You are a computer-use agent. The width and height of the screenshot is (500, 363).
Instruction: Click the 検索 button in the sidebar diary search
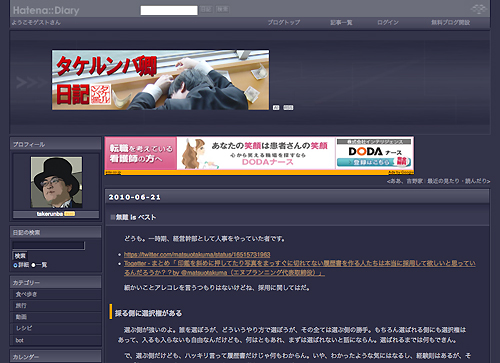[x=20, y=256]
